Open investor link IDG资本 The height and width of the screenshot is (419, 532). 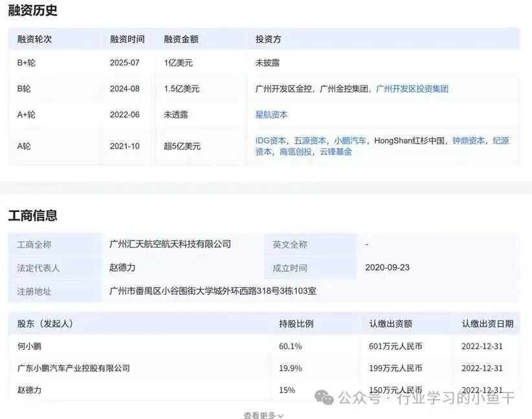(x=271, y=140)
